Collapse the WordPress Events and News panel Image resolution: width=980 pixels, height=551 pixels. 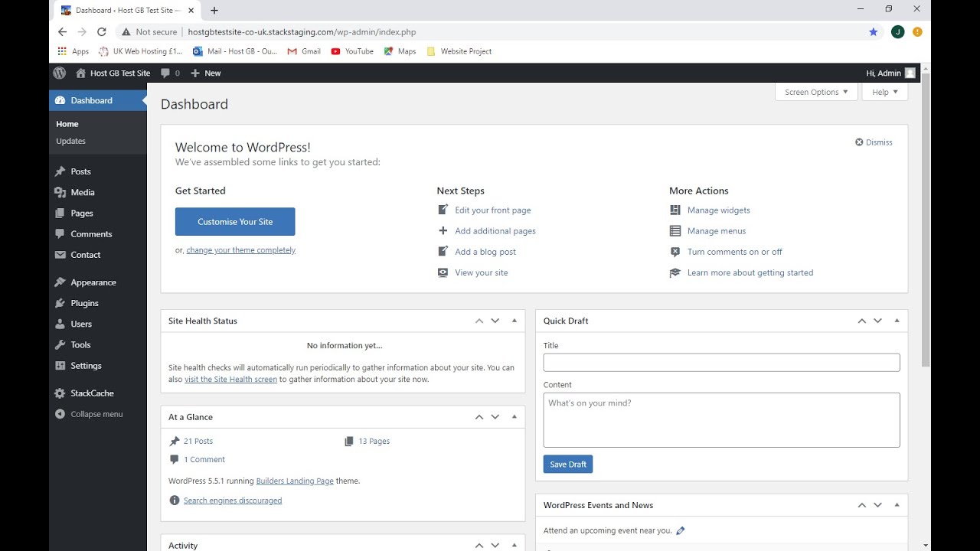[x=897, y=505]
